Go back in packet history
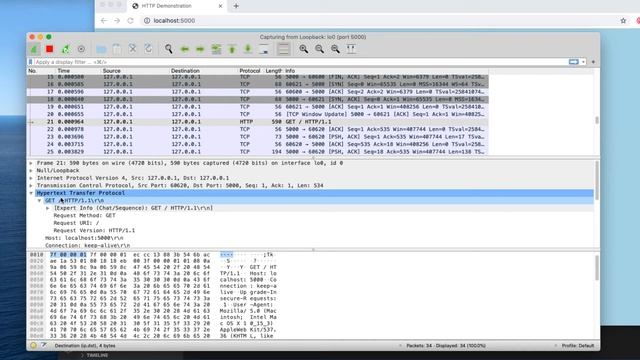This screenshot has width=640, height=360. (184, 49)
